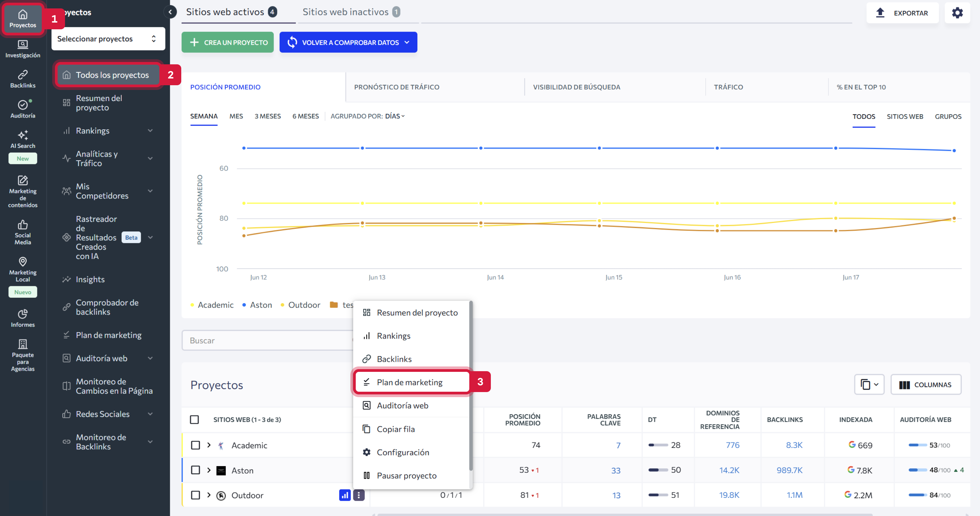Image resolution: width=980 pixels, height=516 pixels.
Task: Check the Academic project checkbox
Action: point(195,445)
